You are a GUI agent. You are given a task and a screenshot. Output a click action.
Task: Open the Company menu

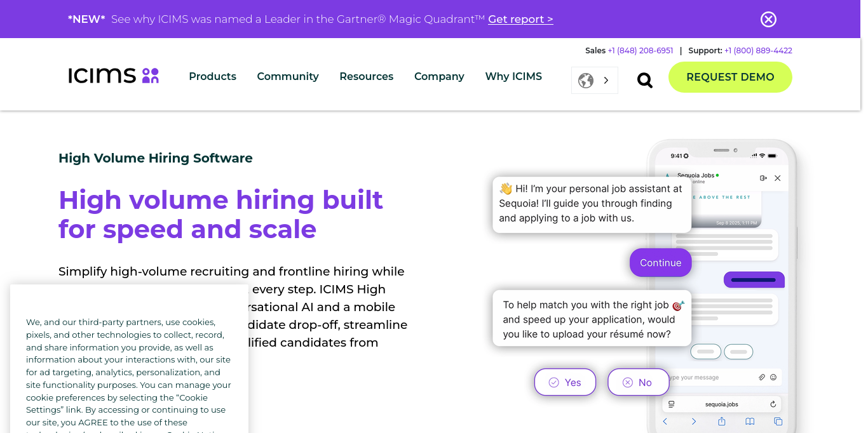439,76
